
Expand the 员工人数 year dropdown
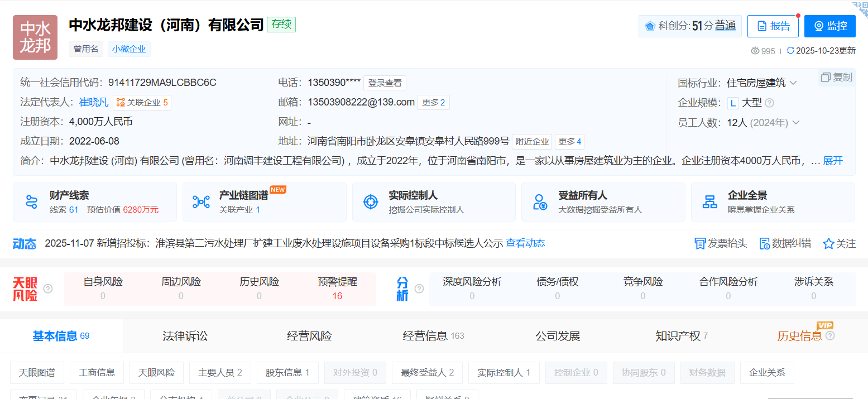pyautogui.click(x=796, y=123)
